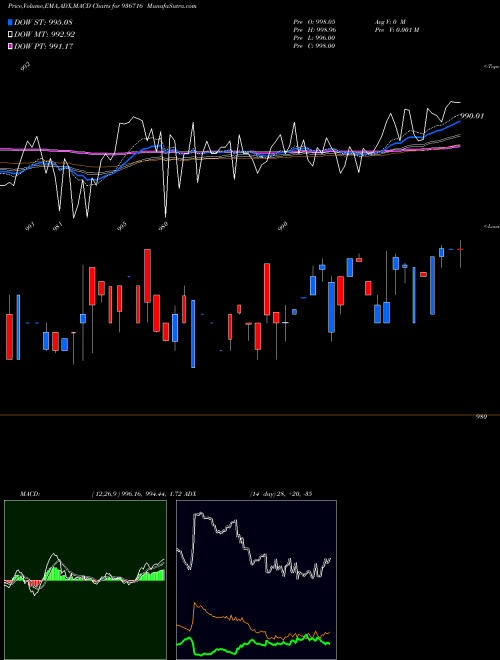The width and height of the screenshot is (500, 660).
Task: Click the end of the white ADX line
Action: click(330, 559)
